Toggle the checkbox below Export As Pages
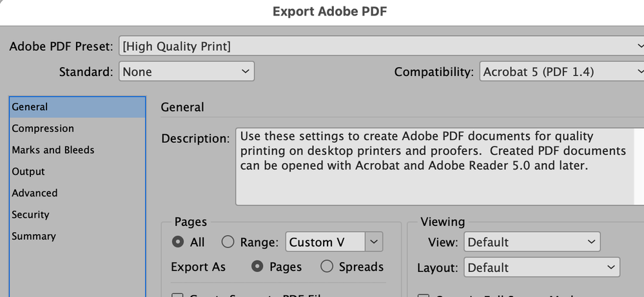644x297 pixels. [177, 294]
